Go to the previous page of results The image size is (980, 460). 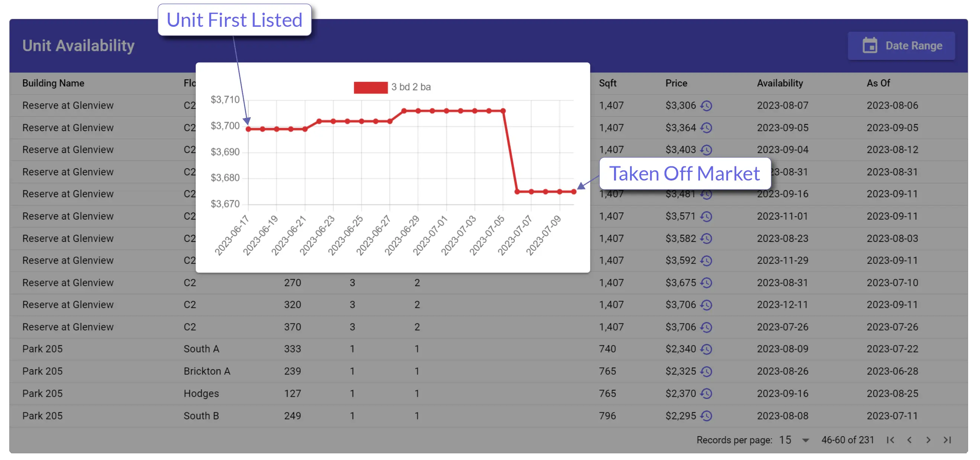pos(909,440)
